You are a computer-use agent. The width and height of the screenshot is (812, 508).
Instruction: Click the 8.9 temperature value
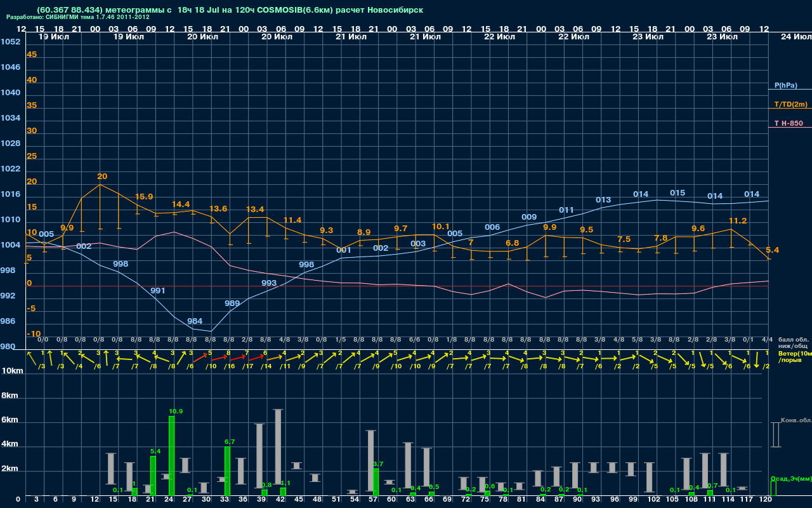pyautogui.click(x=364, y=232)
